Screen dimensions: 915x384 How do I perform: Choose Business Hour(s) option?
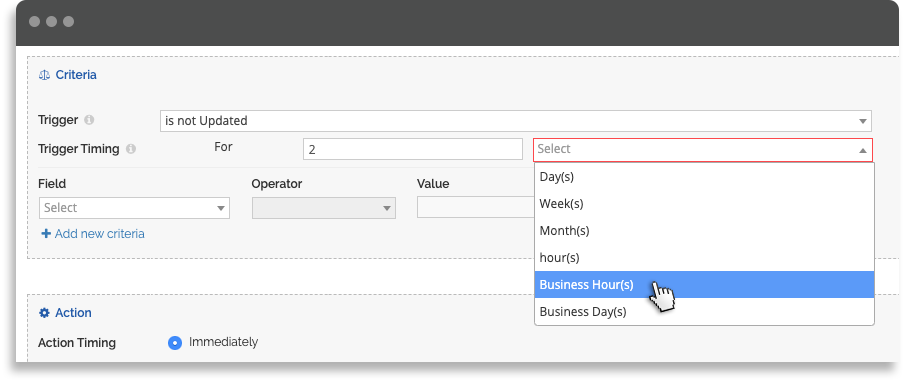[x=704, y=284]
